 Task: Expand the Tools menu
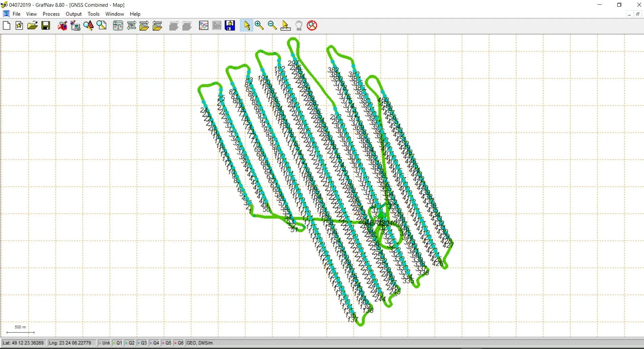(x=93, y=14)
